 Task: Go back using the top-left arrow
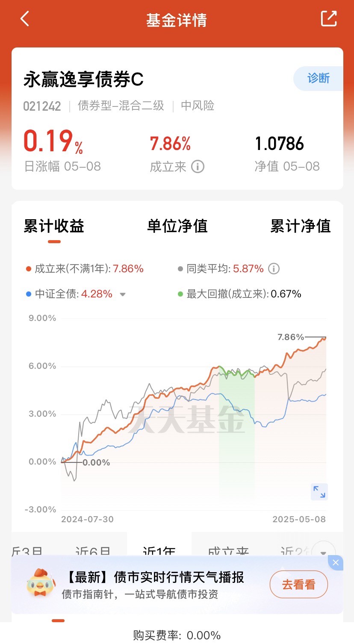[25, 19]
